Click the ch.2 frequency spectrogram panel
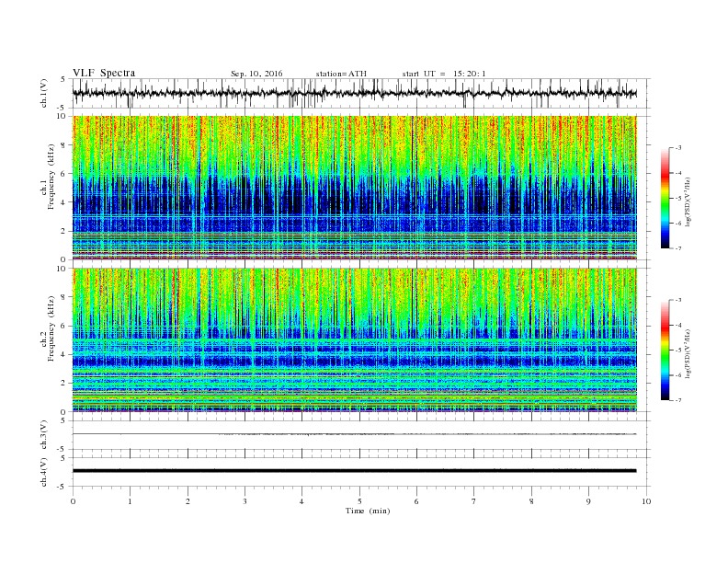Image resolution: width=728 pixels, height=563 pixels. click(361, 340)
